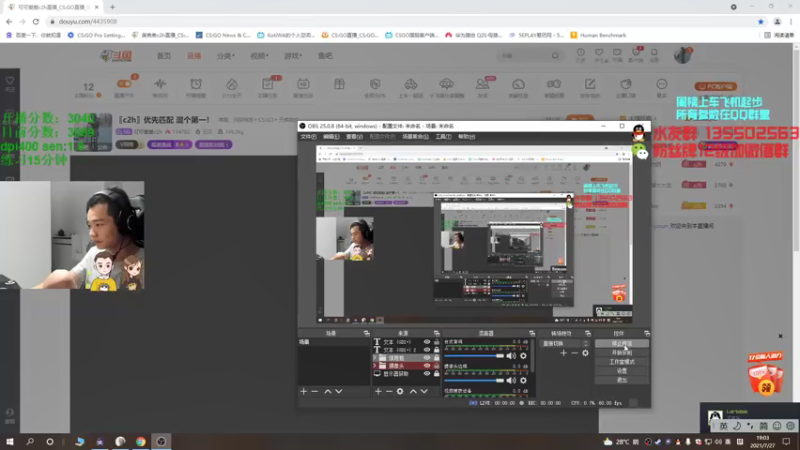Open the Douyu user avatar at top right
The height and width of the screenshot is (450, 800).
pos(682,55)
